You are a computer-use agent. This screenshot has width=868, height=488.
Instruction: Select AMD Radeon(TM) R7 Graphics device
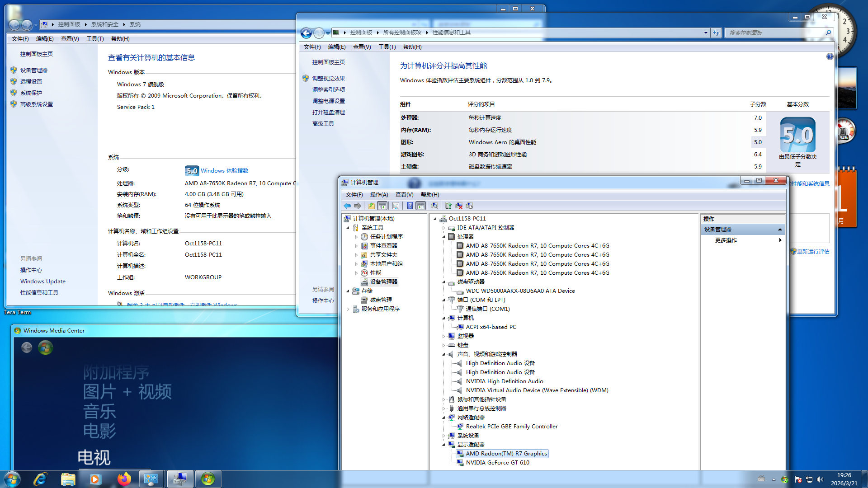coord(506,454)
